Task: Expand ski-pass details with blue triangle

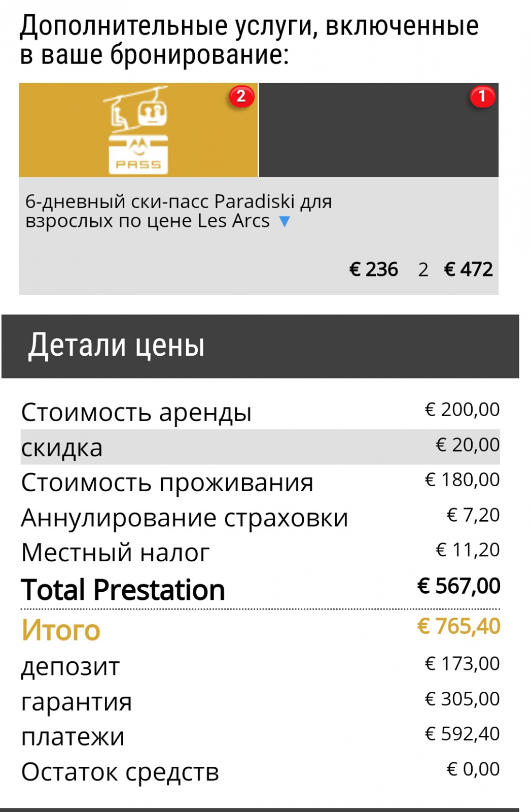Action: pos(285,221)
